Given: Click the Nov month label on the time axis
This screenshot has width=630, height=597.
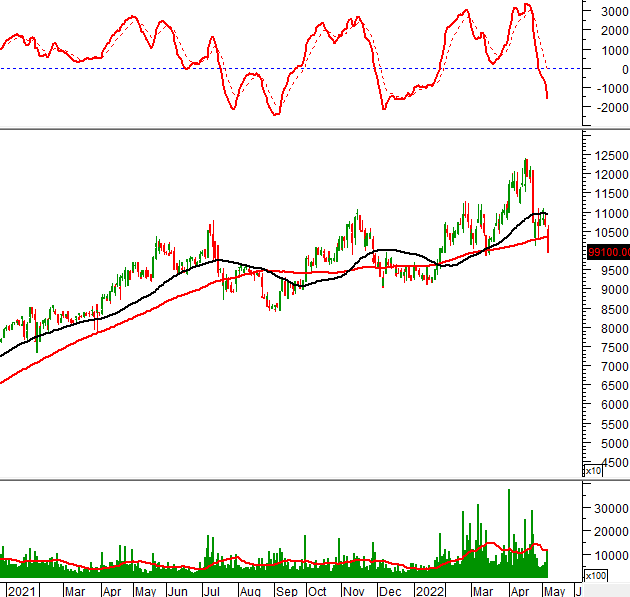Looking at the screenshot, I should [x=353, y=590].
